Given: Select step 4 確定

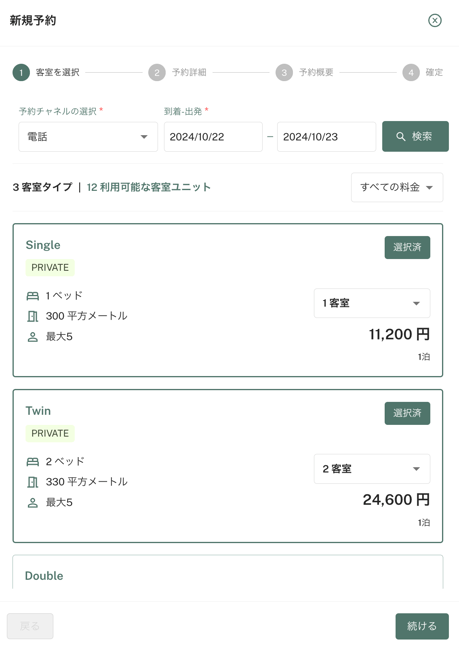Looking at the screenshot, I should click(x=423, y=72).
